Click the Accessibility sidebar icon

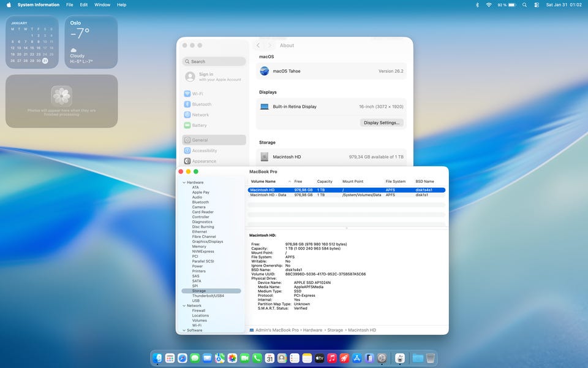pyautogui.click(x=187, y=150)
